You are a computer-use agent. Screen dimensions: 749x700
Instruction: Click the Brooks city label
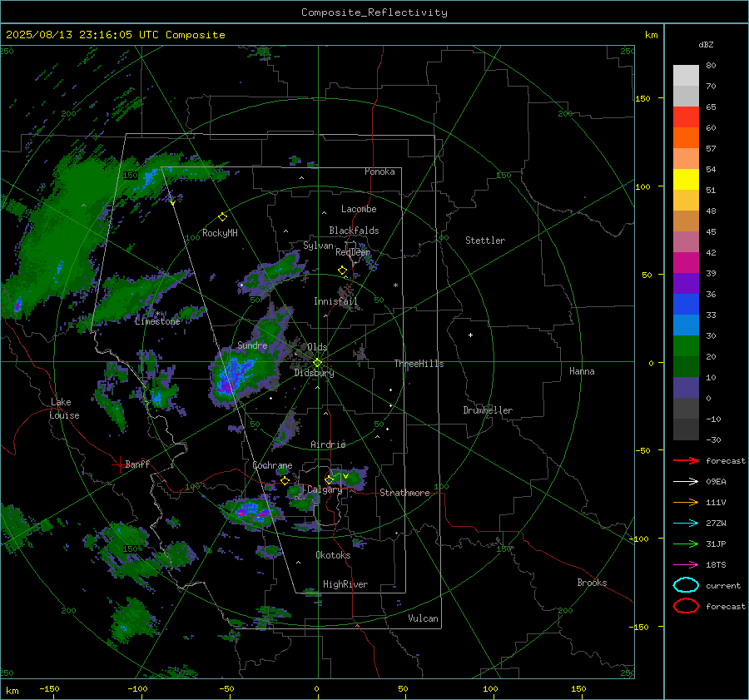tap(592, 583)
